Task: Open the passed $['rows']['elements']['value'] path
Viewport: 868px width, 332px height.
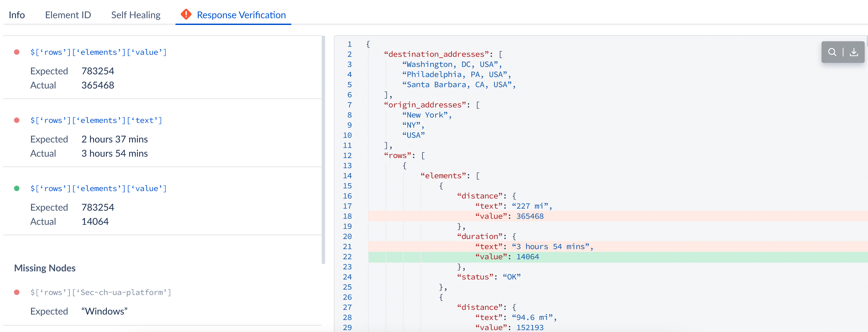Action: coord(98,189)
